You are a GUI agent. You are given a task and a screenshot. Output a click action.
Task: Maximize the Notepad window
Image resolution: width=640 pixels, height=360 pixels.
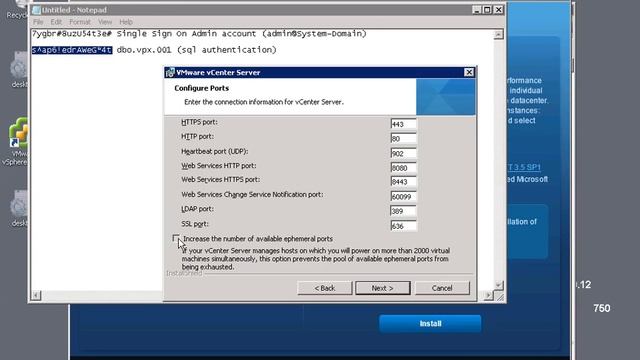pos(487,9)
